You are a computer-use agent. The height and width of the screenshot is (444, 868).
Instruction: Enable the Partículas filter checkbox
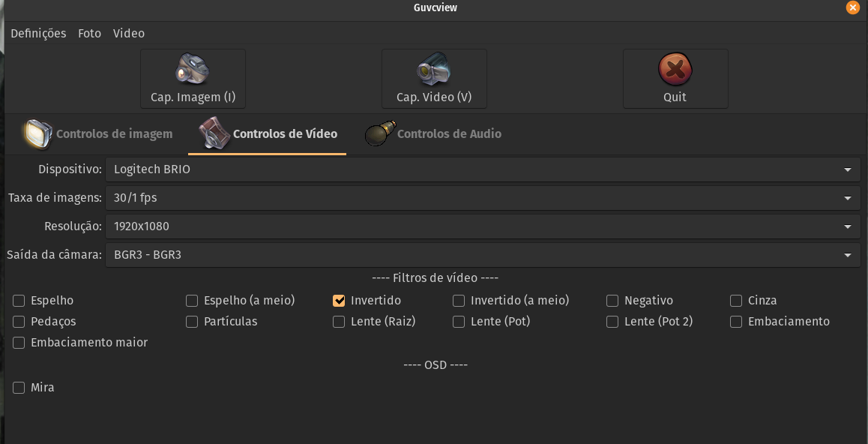[192, 322]
